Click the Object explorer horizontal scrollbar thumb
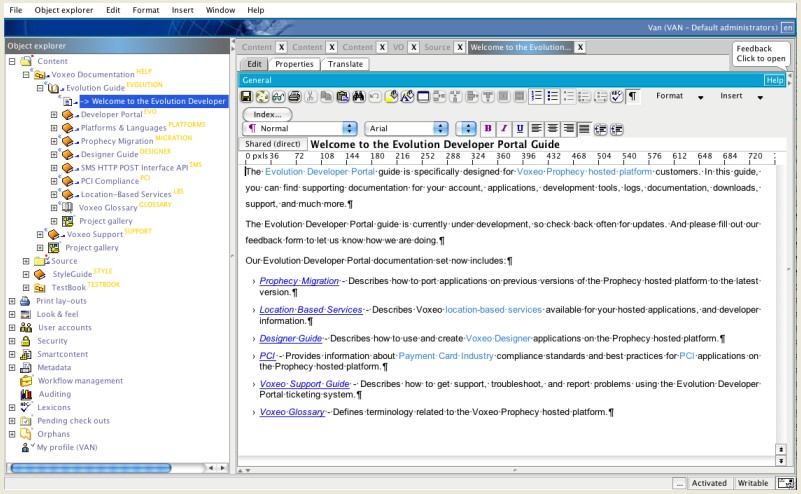 (x=91, y=467)
